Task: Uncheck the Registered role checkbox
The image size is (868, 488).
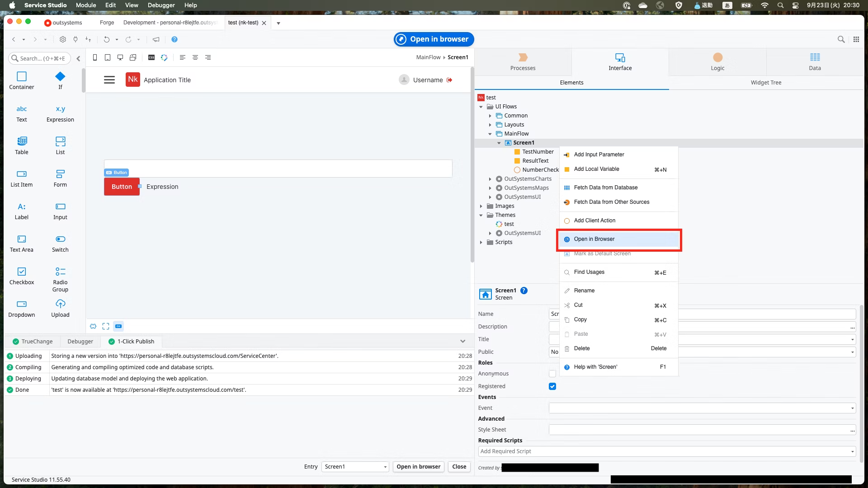Action: pyautogui.click(x=552, y=386)
